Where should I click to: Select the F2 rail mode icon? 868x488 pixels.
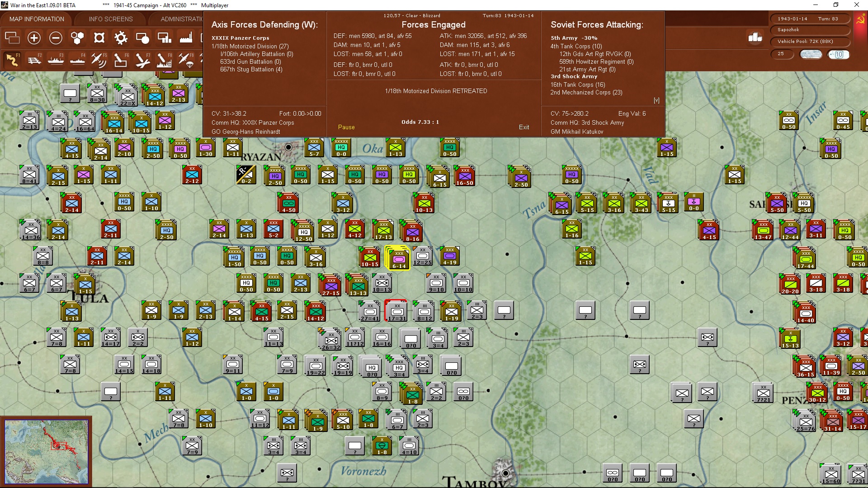click(x=34, y=60)
